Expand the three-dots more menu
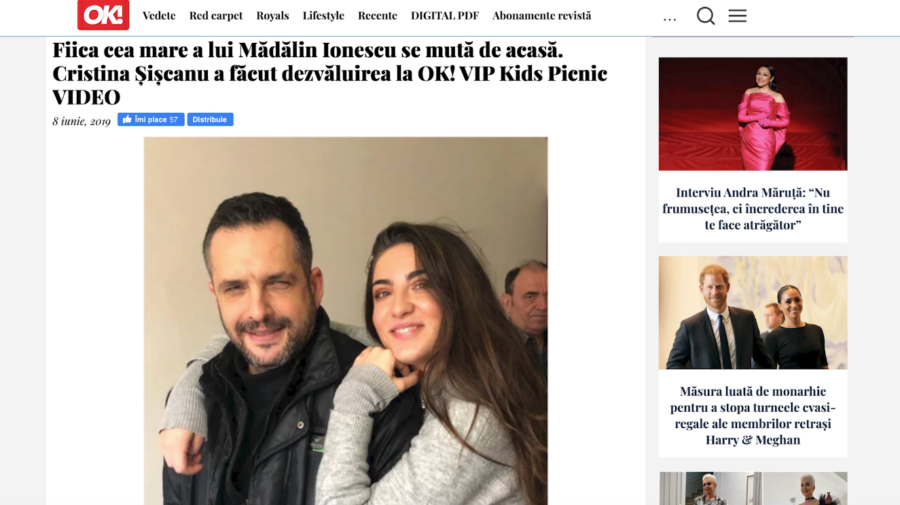The height and width of the screenshot is (505, 900). pos(669,19)
